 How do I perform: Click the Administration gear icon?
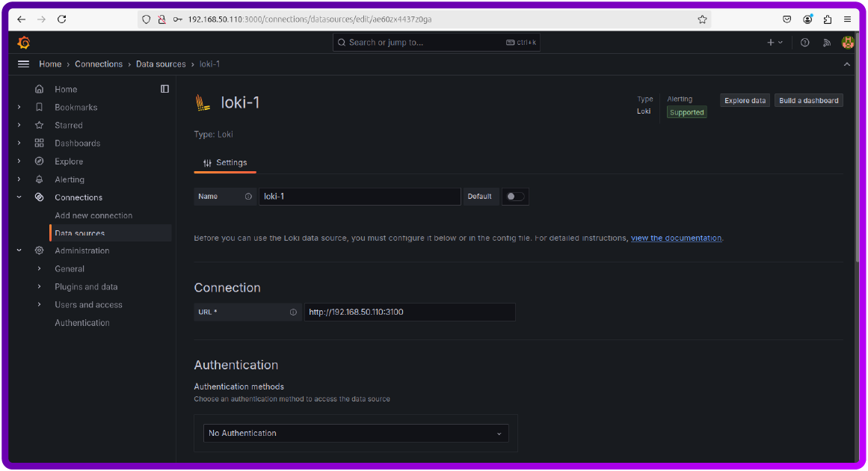pos(39,250)
